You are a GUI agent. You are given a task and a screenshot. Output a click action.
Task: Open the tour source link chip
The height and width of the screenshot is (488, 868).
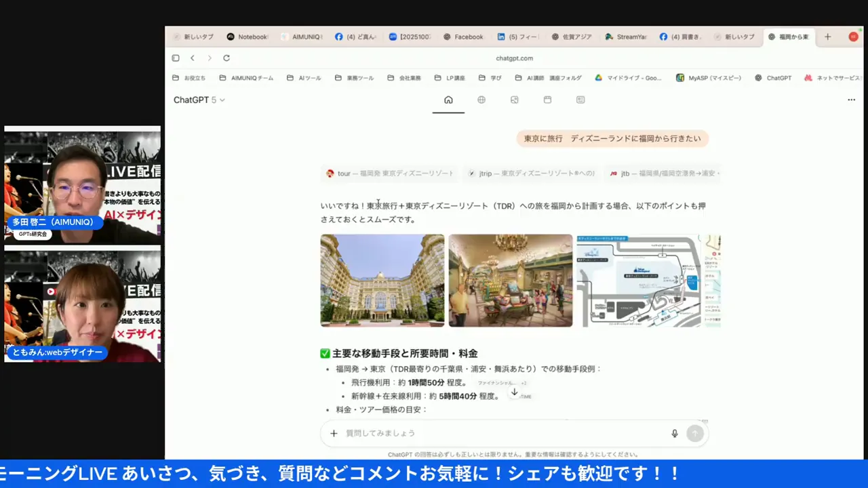(x=390, y=174)
